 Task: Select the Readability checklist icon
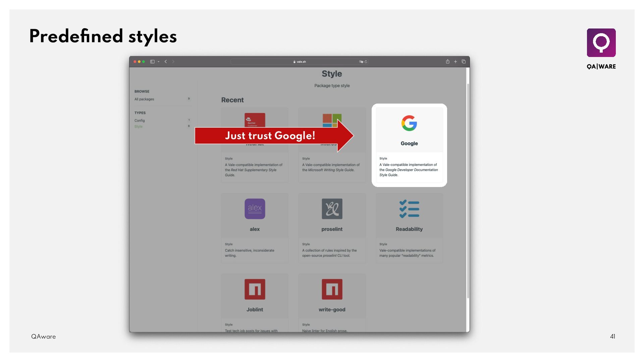pyautogui.click(x=409, y=209)
